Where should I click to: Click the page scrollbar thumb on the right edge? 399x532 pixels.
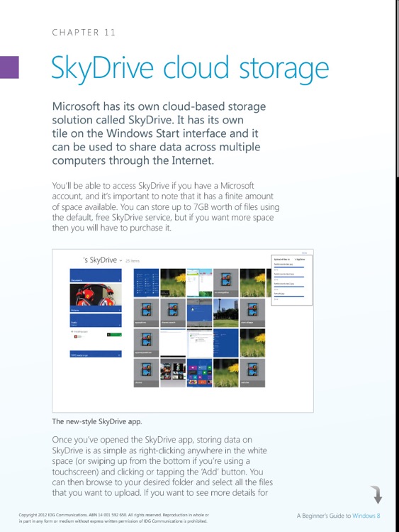396,88
